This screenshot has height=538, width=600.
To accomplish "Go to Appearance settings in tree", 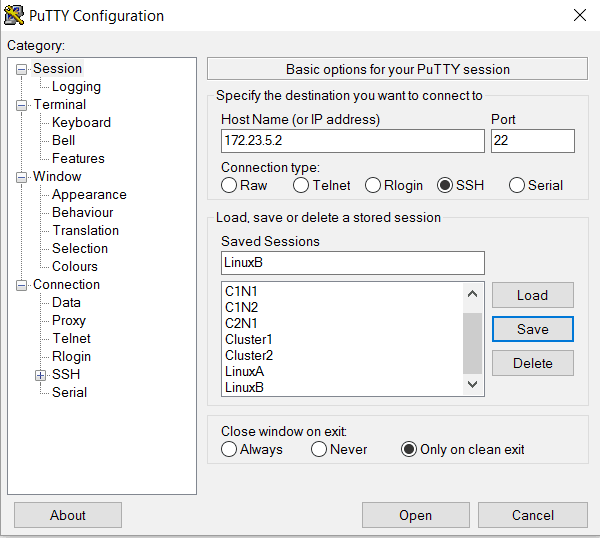I will click(x=89, y=195).
